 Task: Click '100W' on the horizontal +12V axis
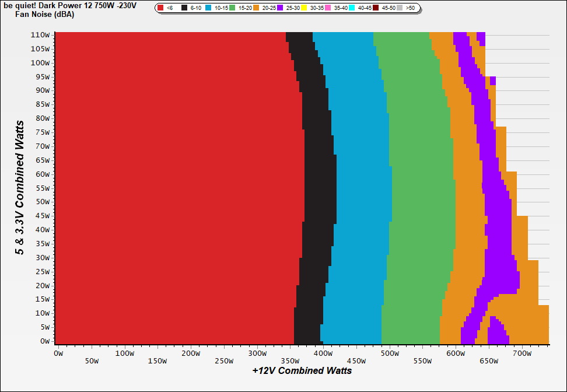tap(124, 353)
